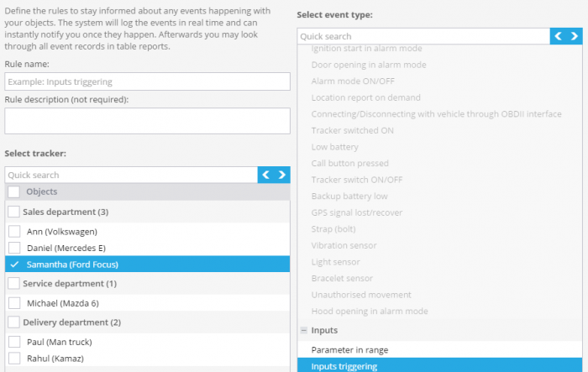This screenshot has height=372, width=588.
Task: Focus the Rule name input field
Action: [x=147, y=81]
